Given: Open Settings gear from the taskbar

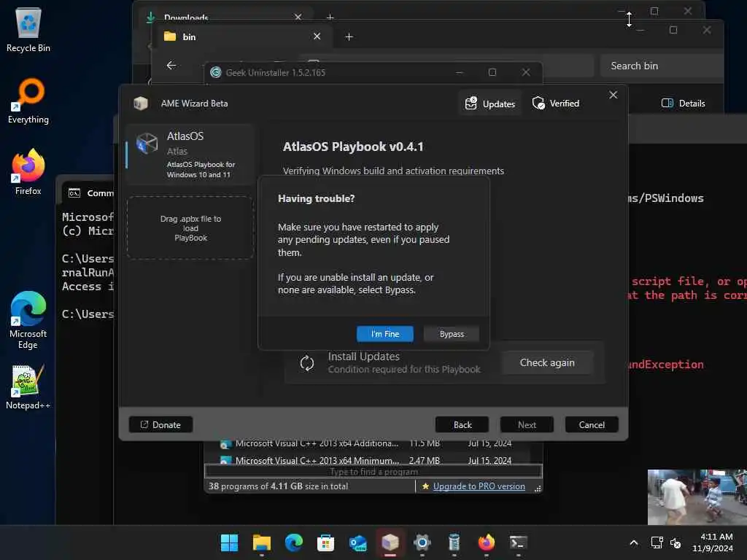Looking at the screenshot, I should pyautogui.click(x=422, y=542).
